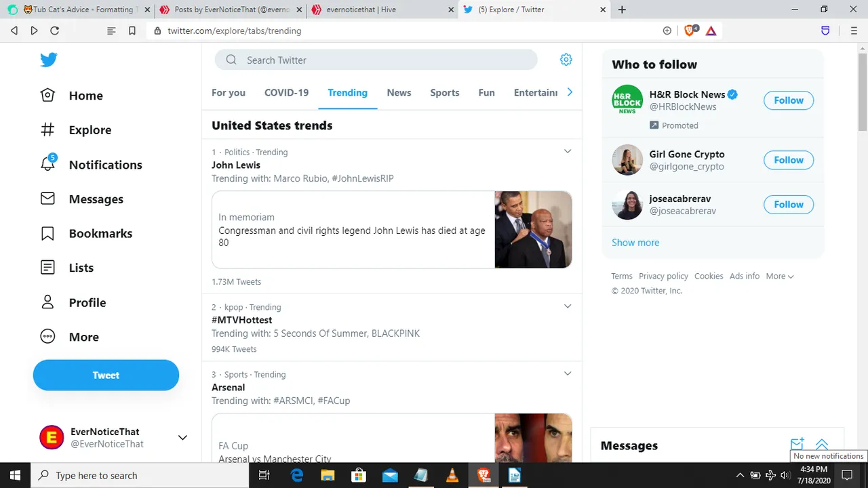Go forward in browser history
This screenshot has width=868, height=488.
[x=34, y=30]
